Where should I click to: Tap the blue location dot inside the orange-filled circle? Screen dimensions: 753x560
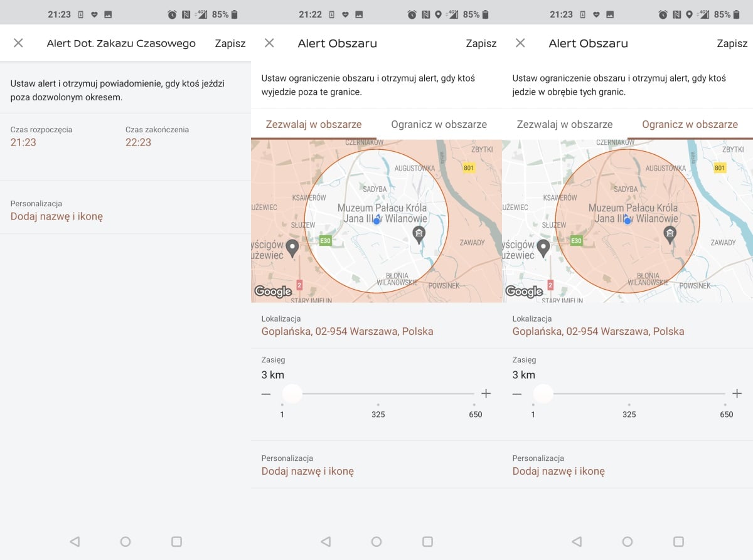pyautogui.click(x=627, y=221)
